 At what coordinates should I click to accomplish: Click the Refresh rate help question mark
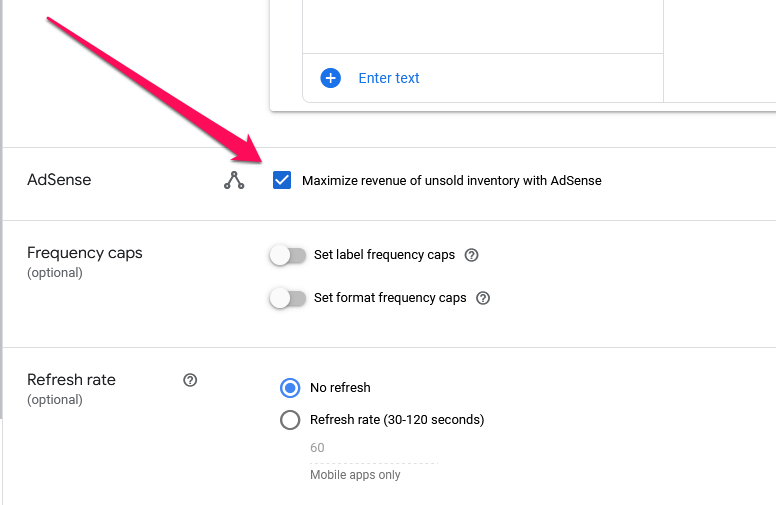[x=190, y=380]
